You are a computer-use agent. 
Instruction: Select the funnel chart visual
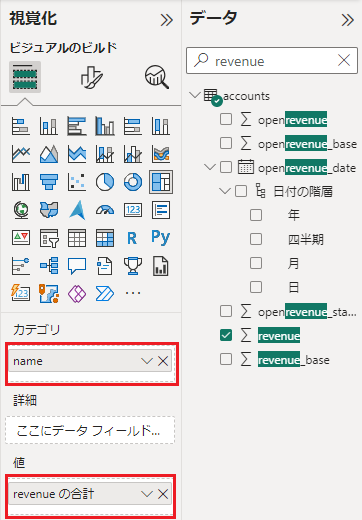pos(49,182)
